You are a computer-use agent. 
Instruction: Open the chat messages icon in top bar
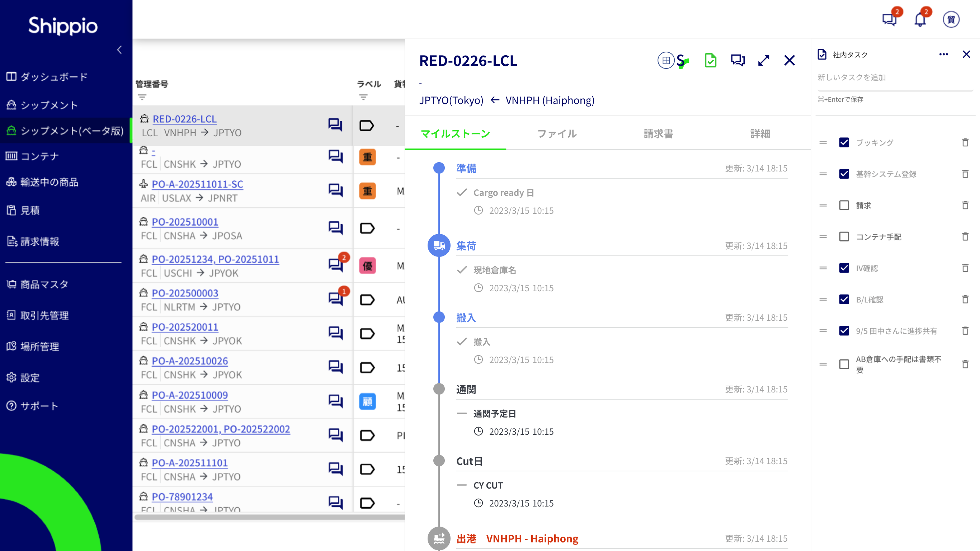890,19
